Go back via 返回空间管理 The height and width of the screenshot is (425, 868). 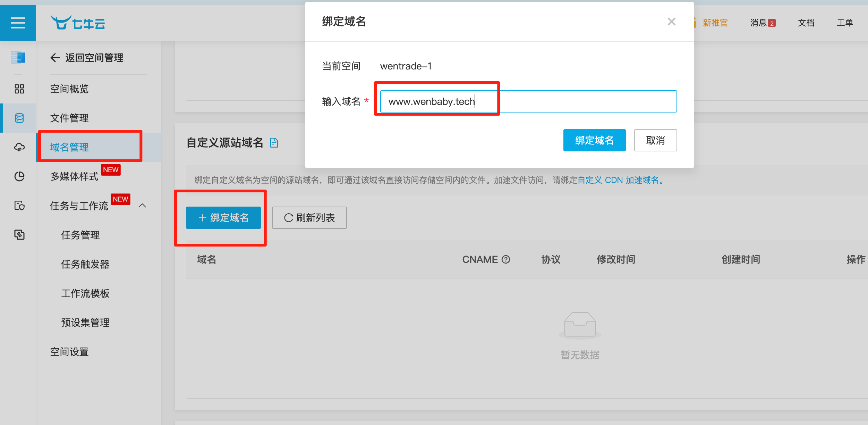click(87, 58)
